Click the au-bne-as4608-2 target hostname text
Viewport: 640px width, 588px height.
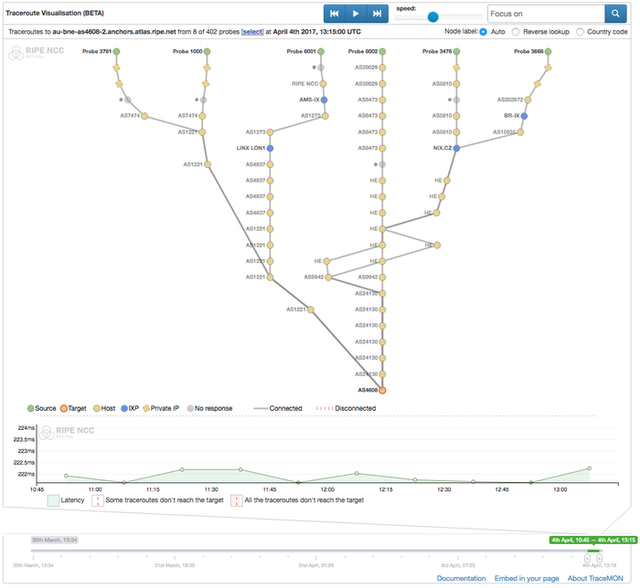(x=114, y=32)
